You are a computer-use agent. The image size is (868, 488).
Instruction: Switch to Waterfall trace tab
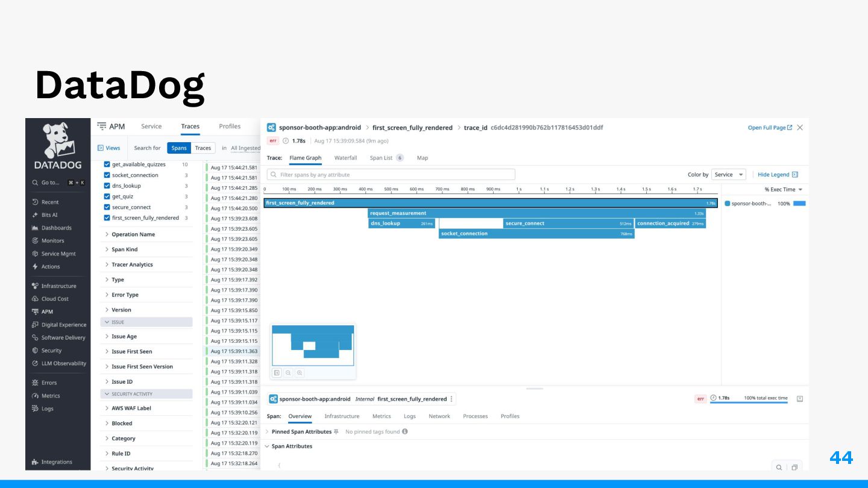click(346, 158)
